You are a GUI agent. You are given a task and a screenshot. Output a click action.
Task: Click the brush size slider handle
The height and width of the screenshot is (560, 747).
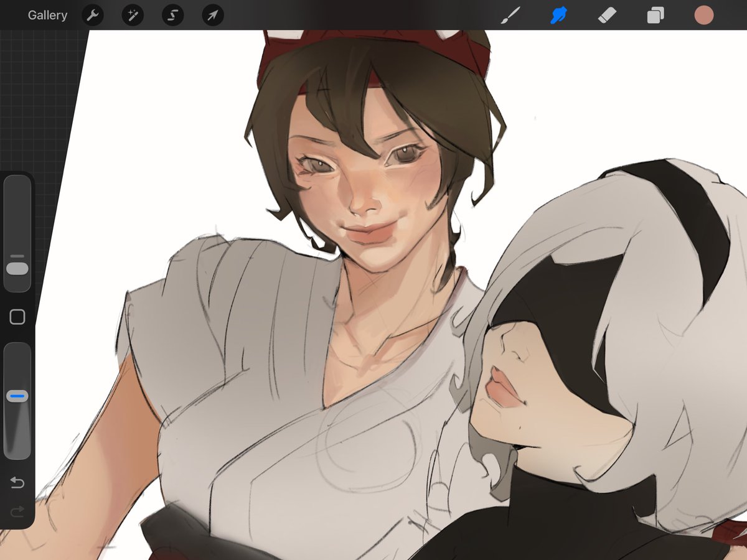17,269
